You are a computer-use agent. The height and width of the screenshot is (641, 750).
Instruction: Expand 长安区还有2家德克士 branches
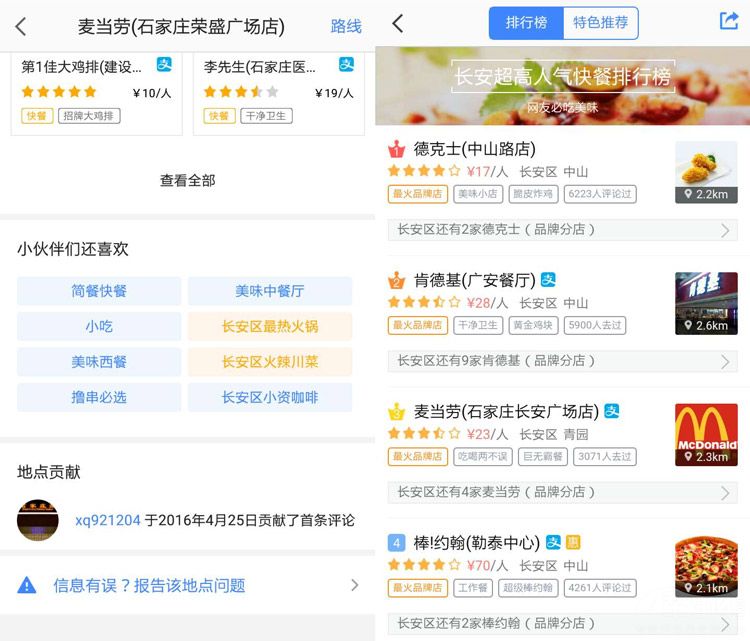click(x=562, y=230)
